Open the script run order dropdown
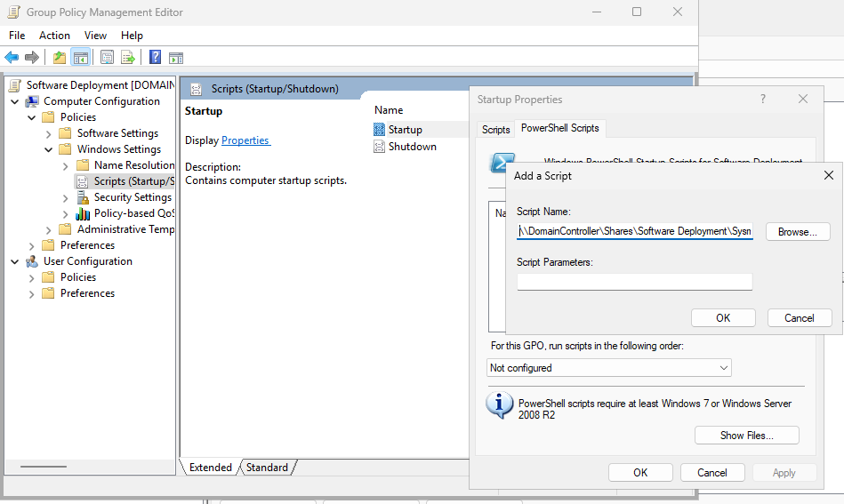 click(x=609, y=368)
